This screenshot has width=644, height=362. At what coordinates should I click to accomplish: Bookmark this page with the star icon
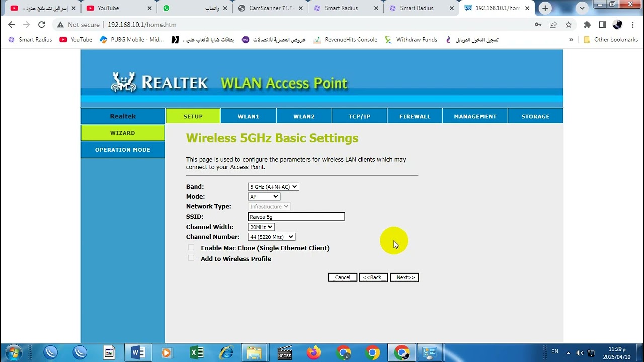pyautogui.click(x=569, y=25)
